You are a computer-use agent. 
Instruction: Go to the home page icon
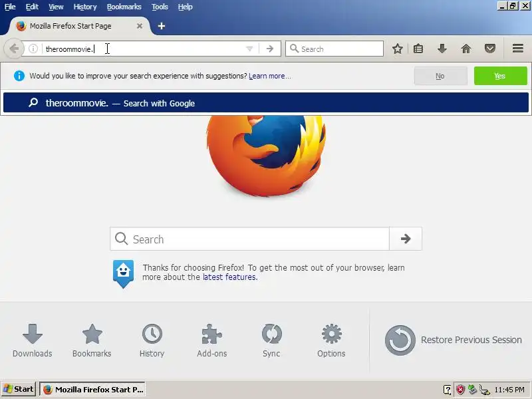(x=466, y=49)
